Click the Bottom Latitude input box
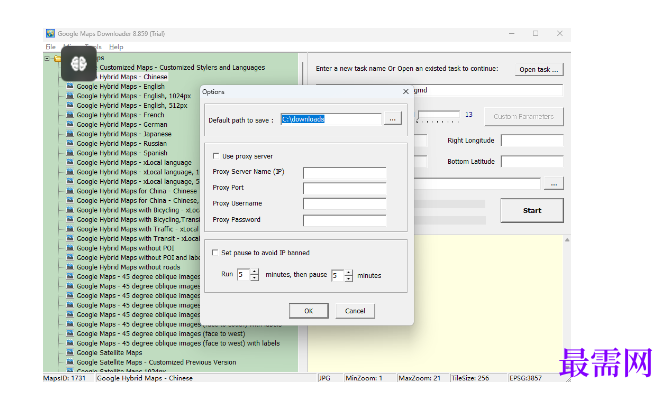 532,161
